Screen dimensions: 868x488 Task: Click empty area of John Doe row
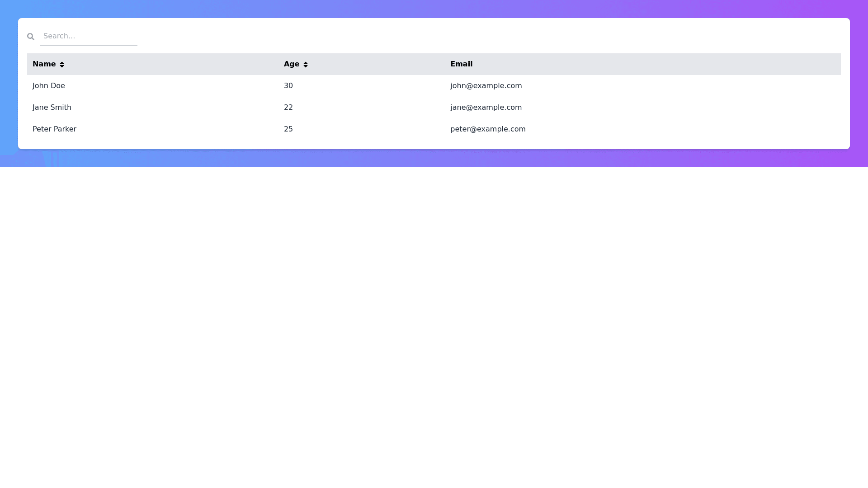click(678, 86)
